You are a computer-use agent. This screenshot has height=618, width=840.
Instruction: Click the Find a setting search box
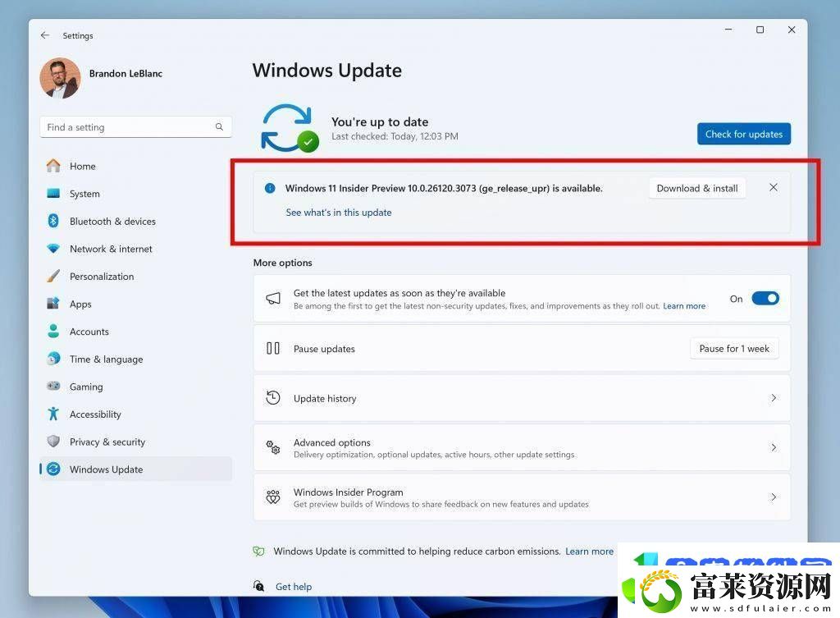pyautogui.click(x=135, y=127)
